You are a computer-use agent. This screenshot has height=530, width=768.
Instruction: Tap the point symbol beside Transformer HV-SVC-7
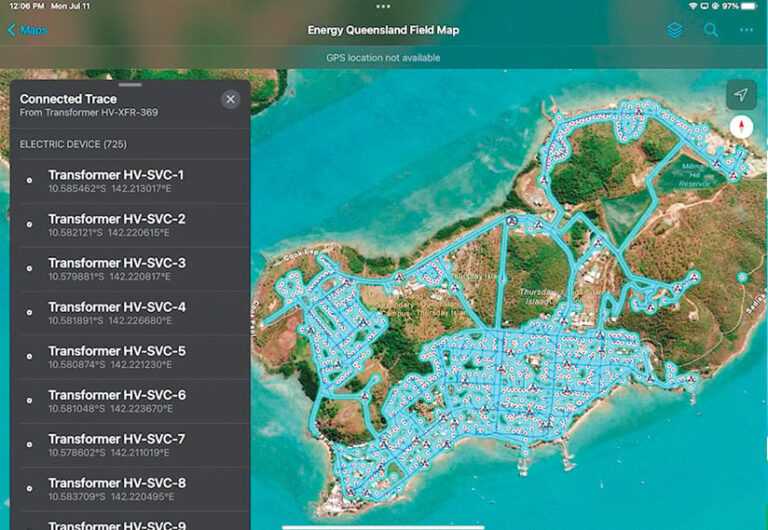click(29, 444)
